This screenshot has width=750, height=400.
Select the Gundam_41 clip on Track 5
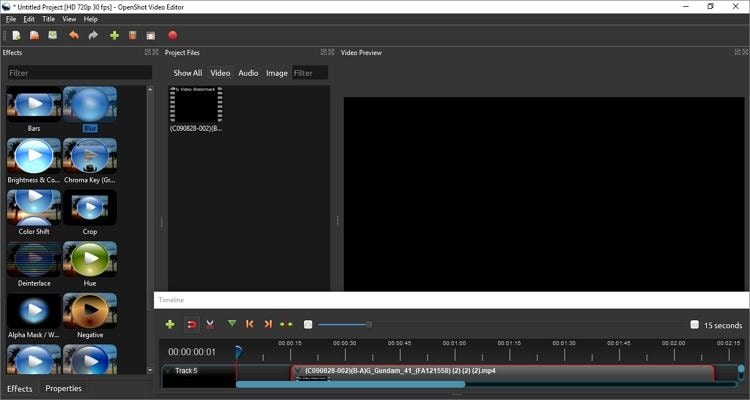[503, 373]
